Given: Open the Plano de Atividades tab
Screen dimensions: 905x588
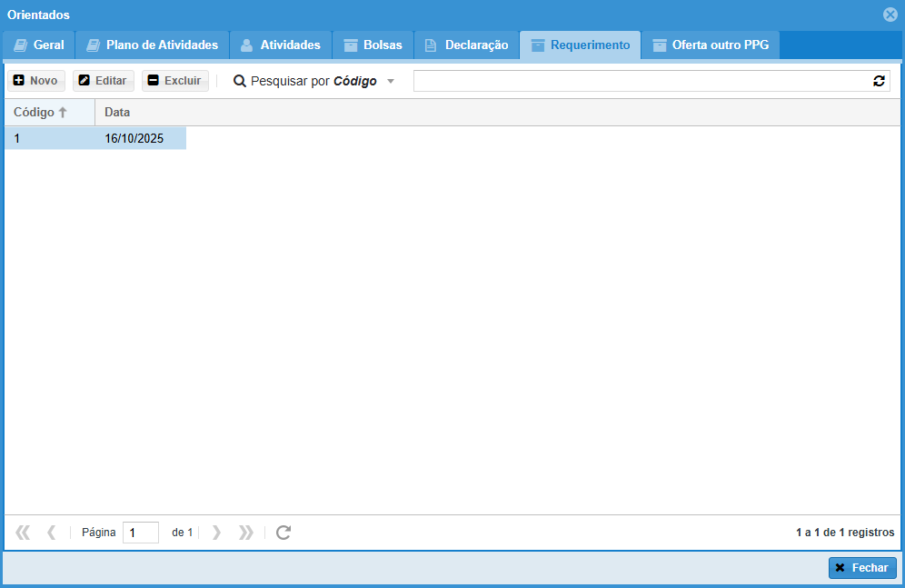Looking at the screenshot, I should (x=152, y=45).
